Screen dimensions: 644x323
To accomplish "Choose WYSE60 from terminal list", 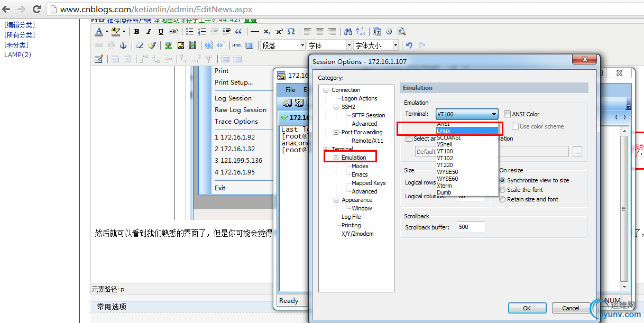I will [x=467, y=179].
